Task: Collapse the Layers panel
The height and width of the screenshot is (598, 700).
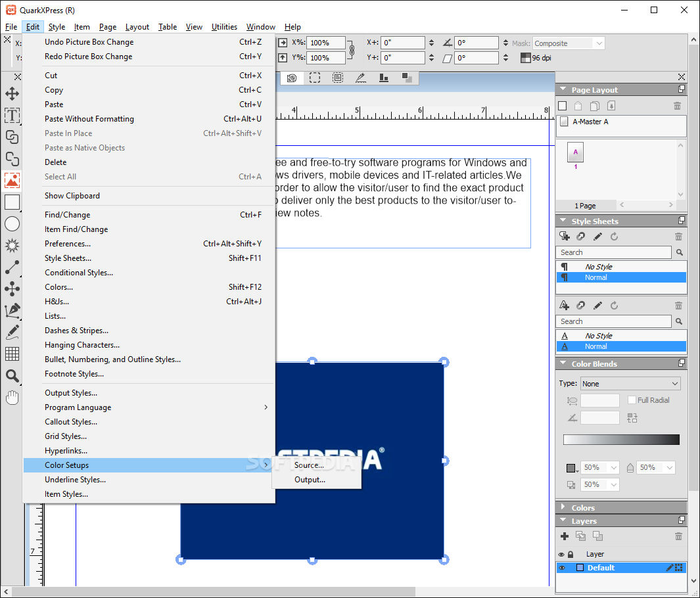Action: [x=563, y=520]
